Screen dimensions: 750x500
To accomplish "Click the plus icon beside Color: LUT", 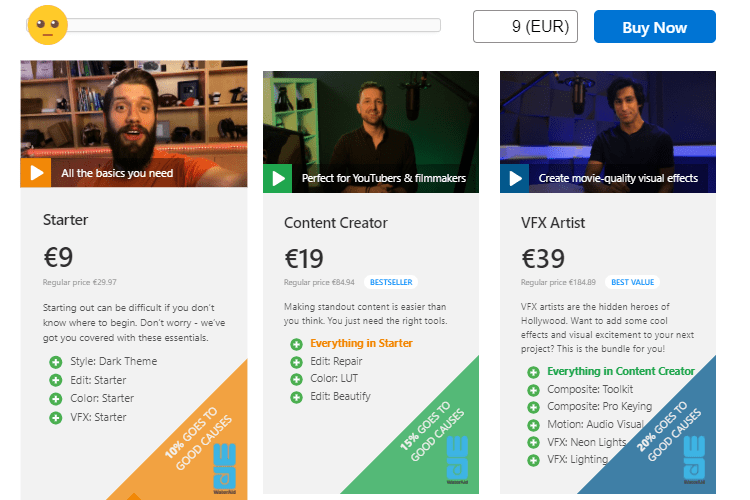I will click(x=297, y=379).
